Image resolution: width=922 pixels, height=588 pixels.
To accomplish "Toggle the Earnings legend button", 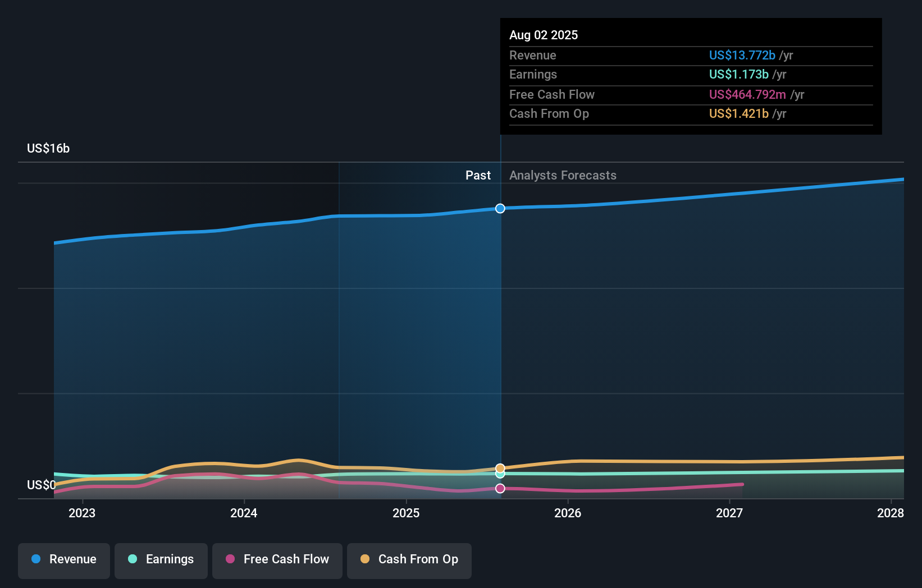I will (x=161, y=561).
